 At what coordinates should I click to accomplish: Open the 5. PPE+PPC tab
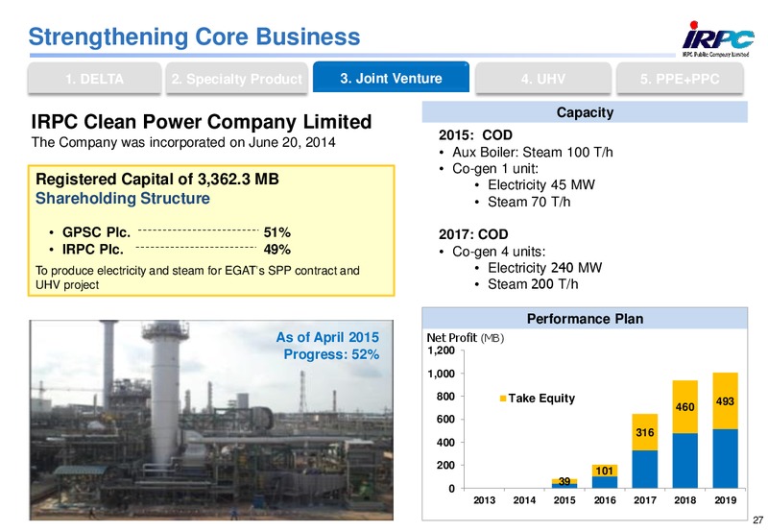(680, 79)
